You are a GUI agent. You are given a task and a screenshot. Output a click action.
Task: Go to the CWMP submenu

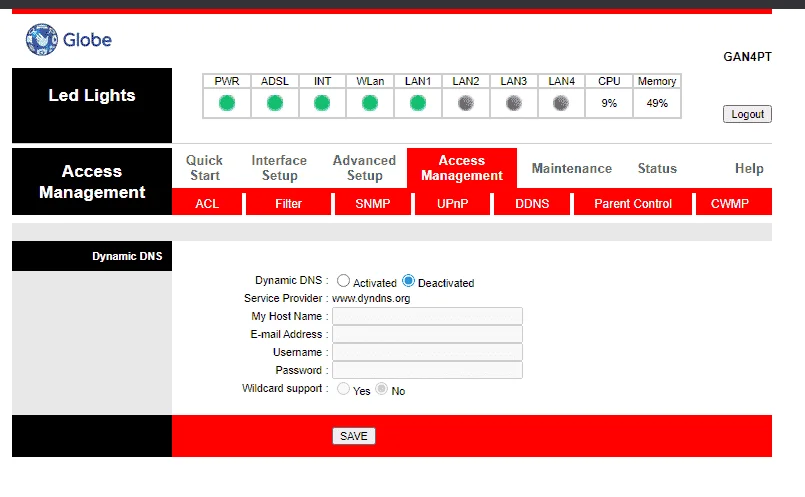point(730,204)
